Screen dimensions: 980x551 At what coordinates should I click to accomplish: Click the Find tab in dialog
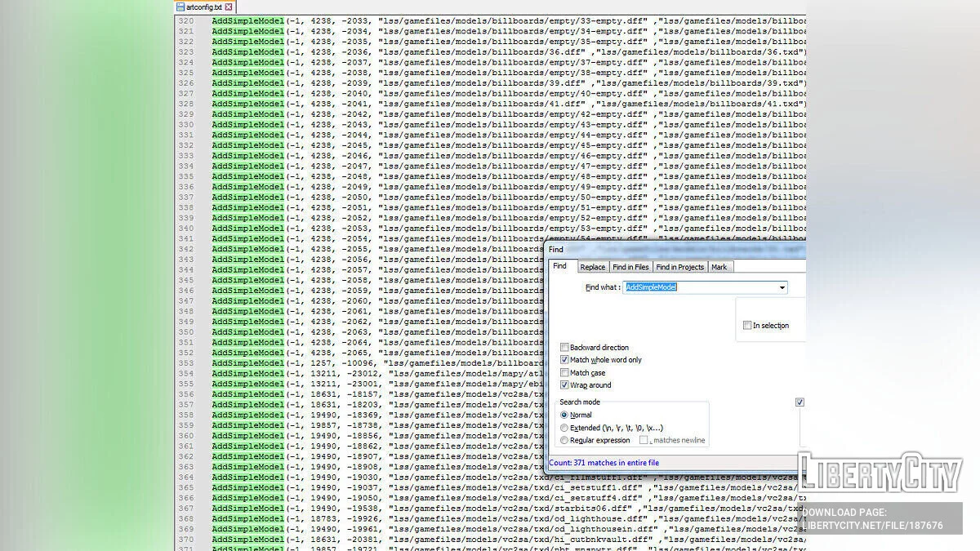tap(559, 266)
